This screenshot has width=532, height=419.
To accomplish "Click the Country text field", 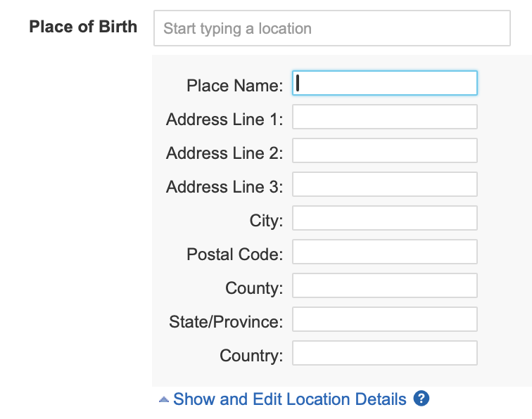I will [x=385, y=353].
